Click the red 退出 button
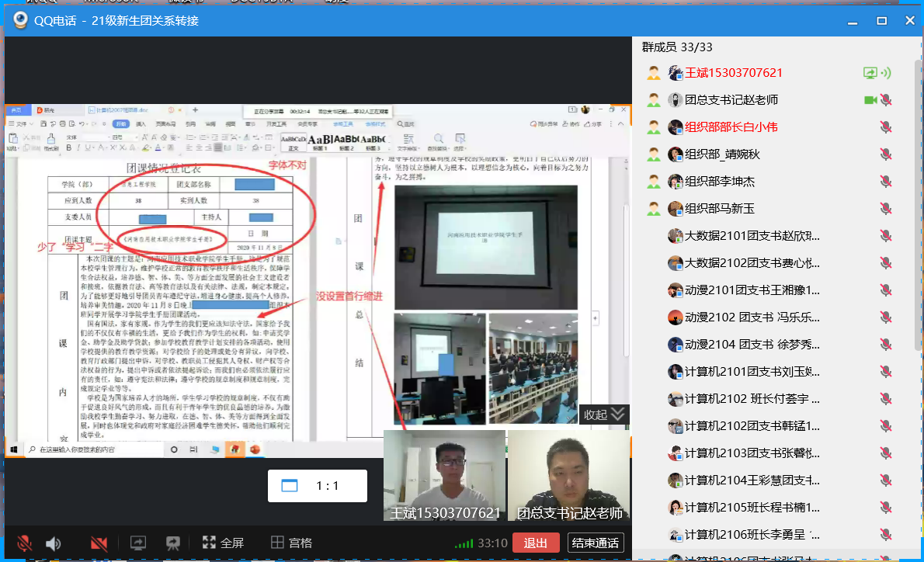Screen dimensions: 924x562 [x=536, y=543]
